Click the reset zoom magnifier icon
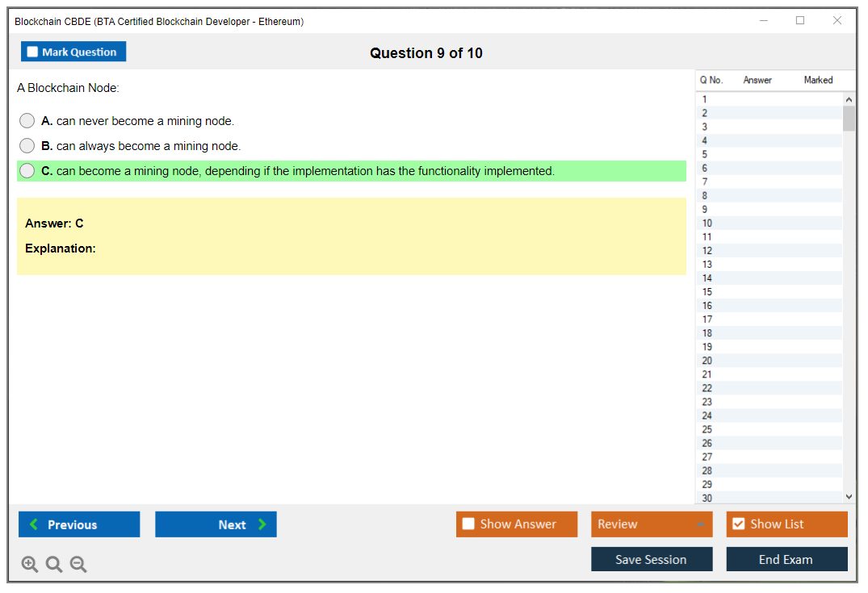The width and height of the screenshot is (868, 593). 54,565
